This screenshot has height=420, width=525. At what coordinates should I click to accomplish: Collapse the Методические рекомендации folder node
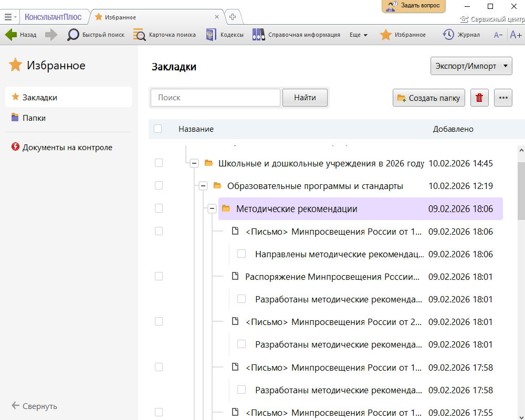click(x=212, y=209)
